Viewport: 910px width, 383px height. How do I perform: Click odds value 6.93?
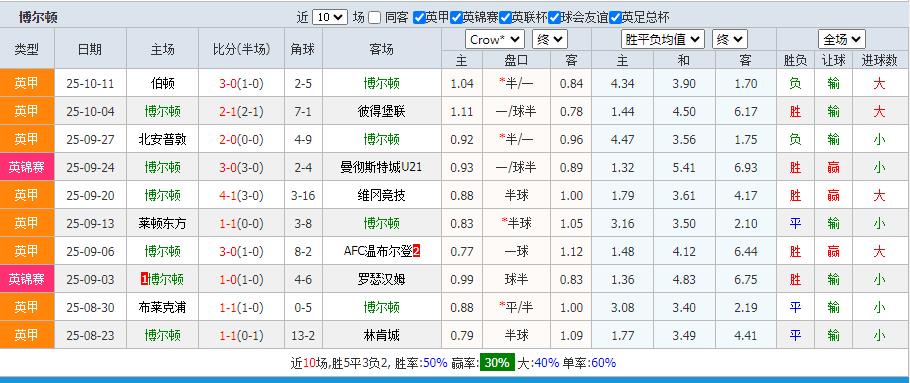point(745,168)
